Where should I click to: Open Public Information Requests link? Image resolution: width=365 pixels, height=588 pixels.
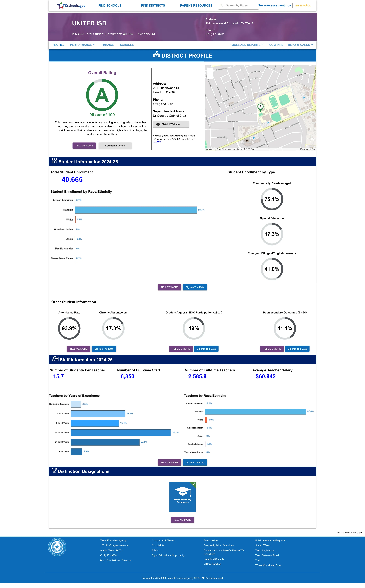point(270,540)
